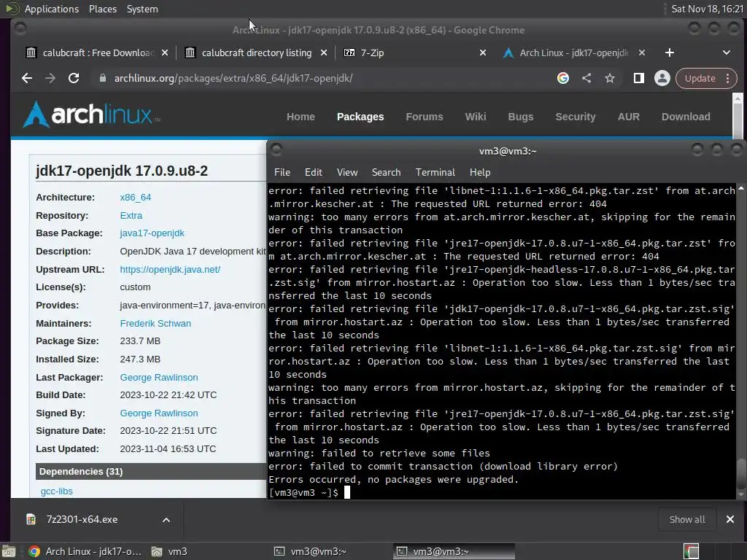Close the downloads bar

pos(729,519)
